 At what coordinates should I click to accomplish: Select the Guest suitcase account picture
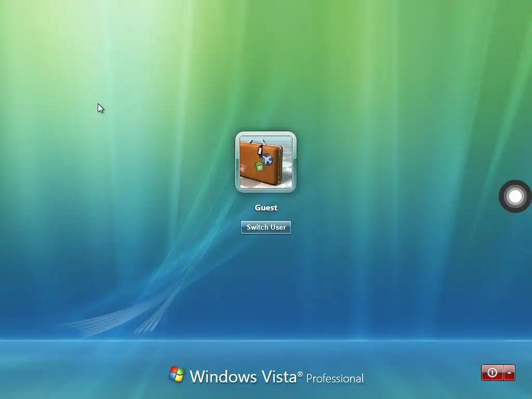tap(265, 162)
